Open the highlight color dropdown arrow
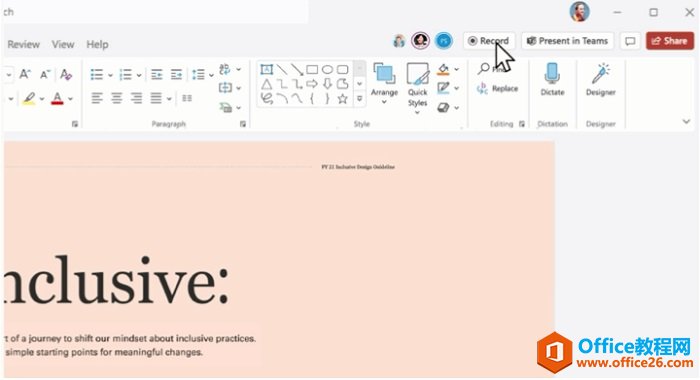The height and width of the screenshot is (380, 700). pyautogui.click(x=42, y=99)
